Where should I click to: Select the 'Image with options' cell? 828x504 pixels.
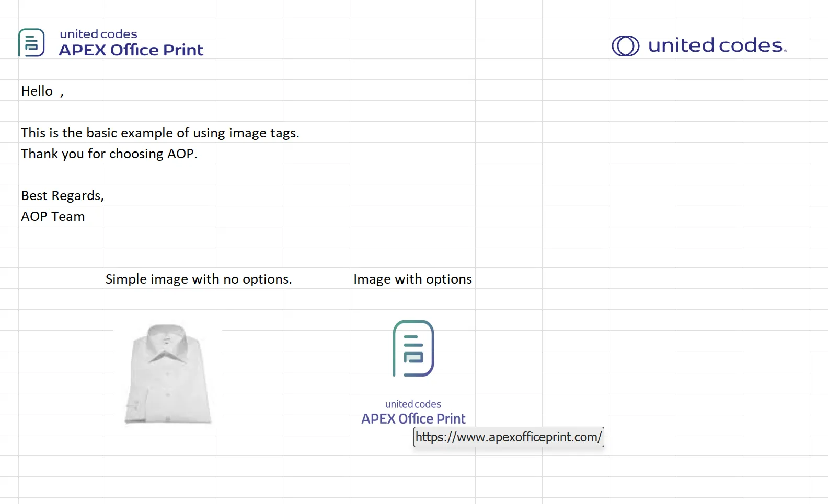click(x=412, y=279)
